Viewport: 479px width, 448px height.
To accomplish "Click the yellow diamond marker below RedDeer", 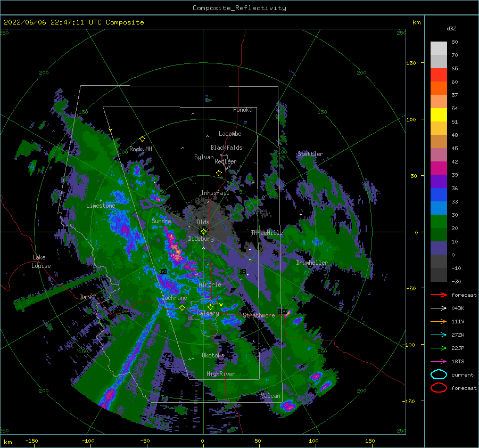I will [x=219, y=173].
